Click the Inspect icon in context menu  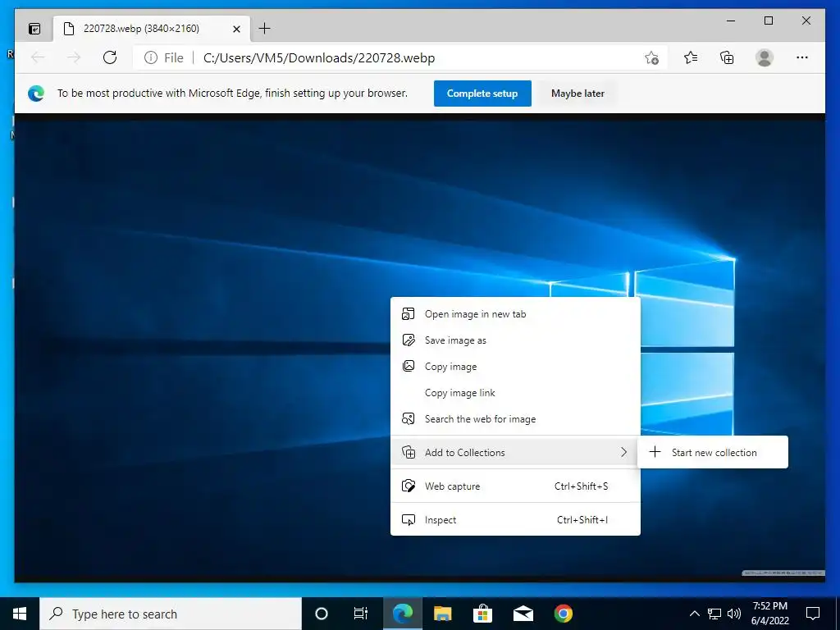point(409,519)
